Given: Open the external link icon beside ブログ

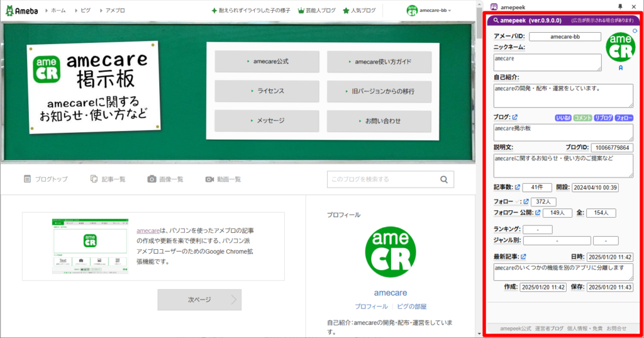Looking at the screenshot, I should (x=515, y=118).
